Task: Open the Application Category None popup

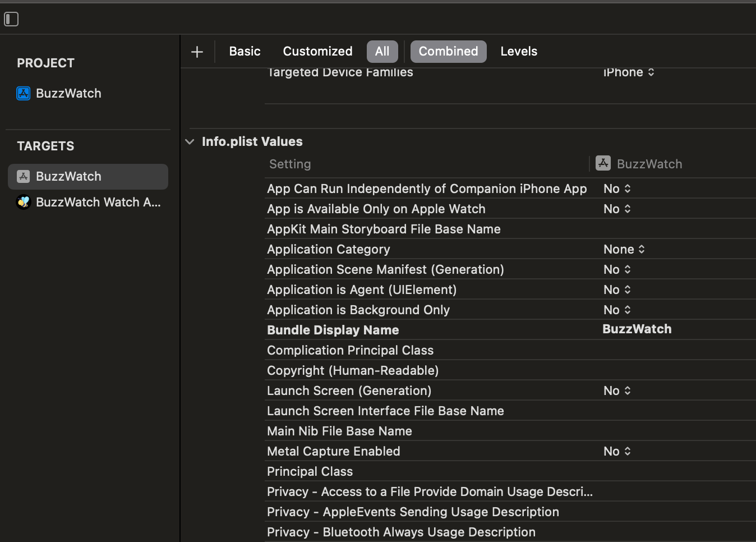Action: 624,249
